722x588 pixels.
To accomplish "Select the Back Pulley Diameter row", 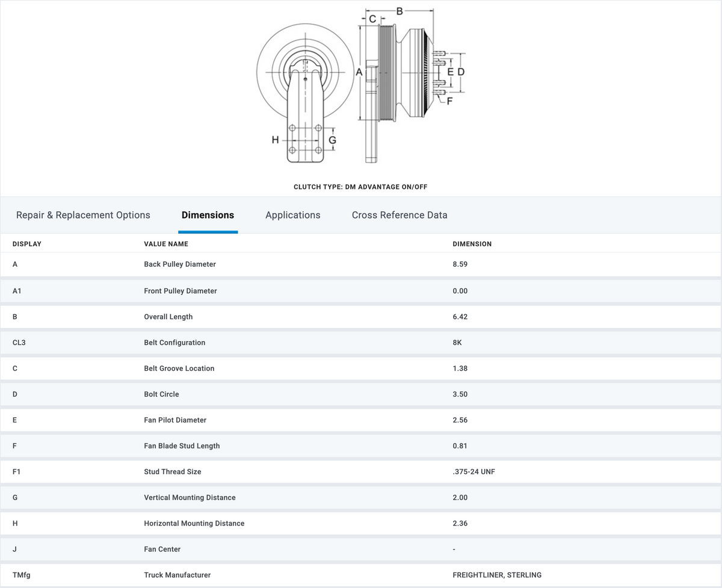I will pyautogui.click(x=361, y=264).
